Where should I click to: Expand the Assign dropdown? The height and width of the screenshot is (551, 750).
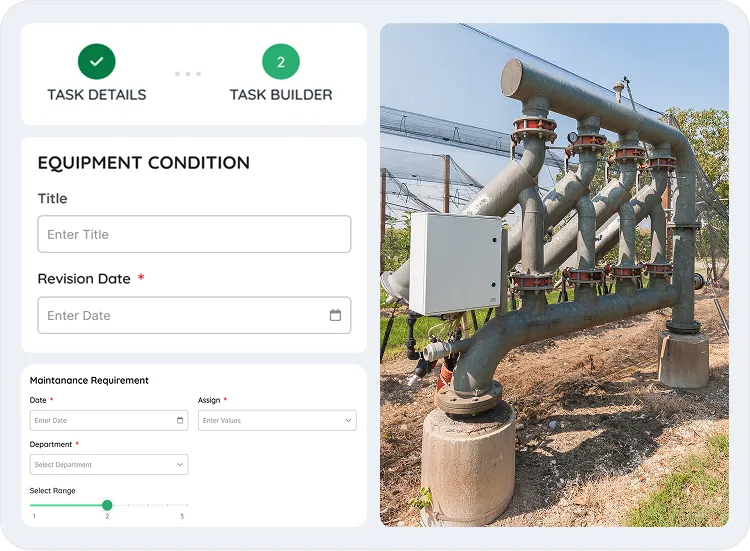pos(277,420)
